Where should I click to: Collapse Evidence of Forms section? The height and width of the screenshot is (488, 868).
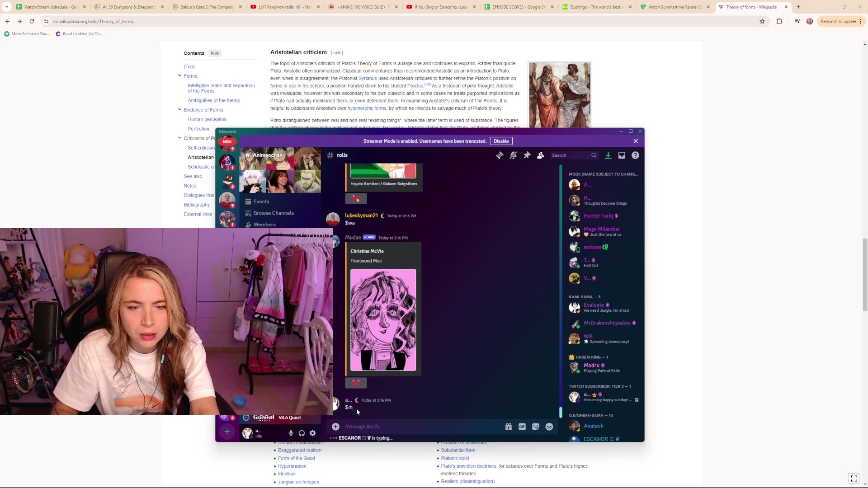tap(179, 109)
